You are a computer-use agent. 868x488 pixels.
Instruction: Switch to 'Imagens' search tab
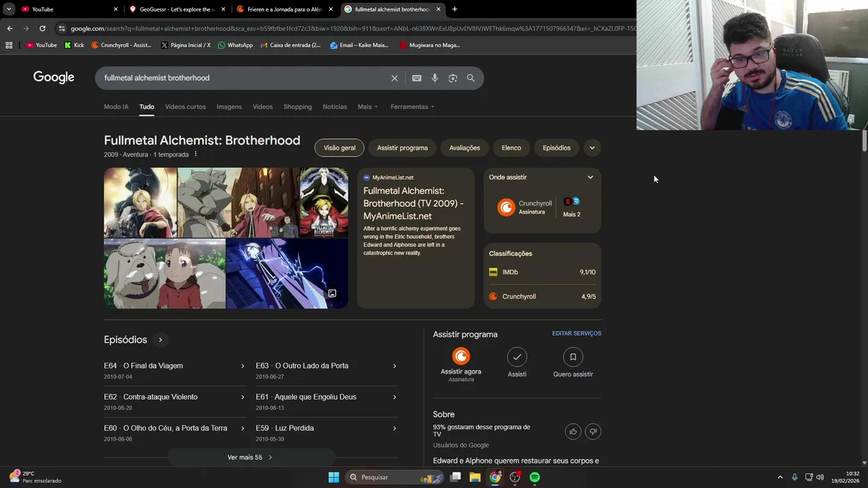(x=229, y=106)
